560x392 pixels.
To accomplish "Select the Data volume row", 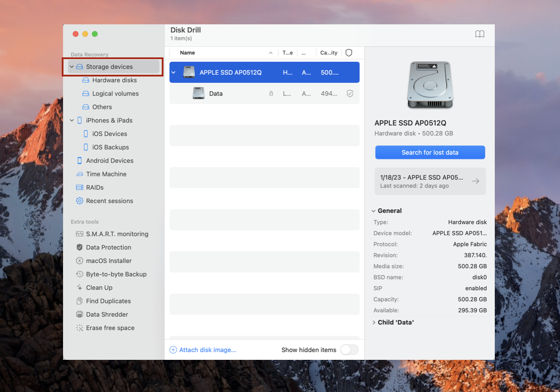I will point(264,93).
